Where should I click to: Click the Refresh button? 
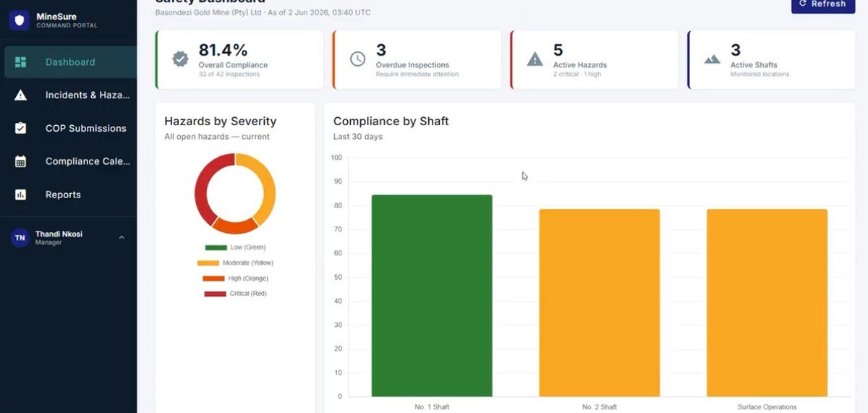point(823,4)
